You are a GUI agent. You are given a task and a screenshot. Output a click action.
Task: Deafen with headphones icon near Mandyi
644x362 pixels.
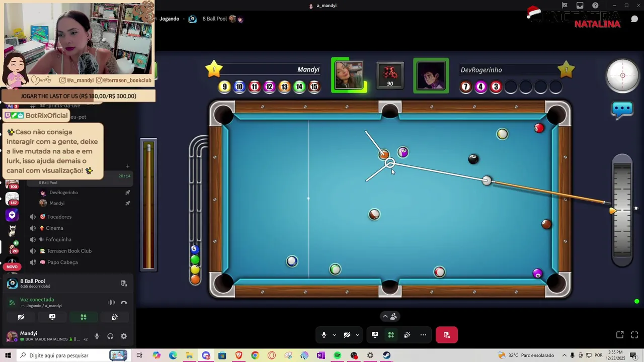pos(110,336)
